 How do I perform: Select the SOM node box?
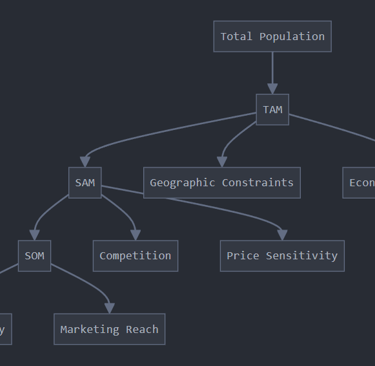coord(34,256)
